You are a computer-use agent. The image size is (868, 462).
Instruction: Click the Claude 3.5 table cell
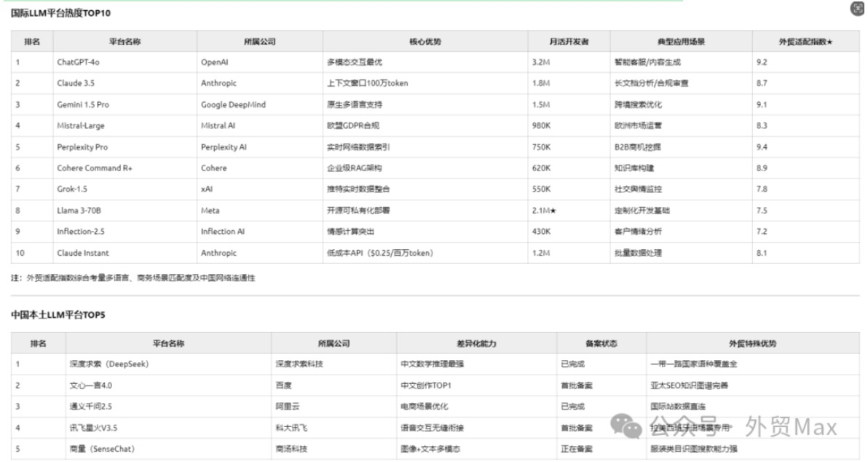[75, 84]
